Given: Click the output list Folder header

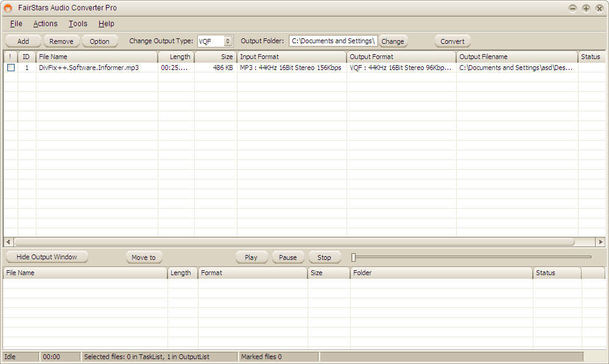Looking at the screenshot, I should click(441, 273).
